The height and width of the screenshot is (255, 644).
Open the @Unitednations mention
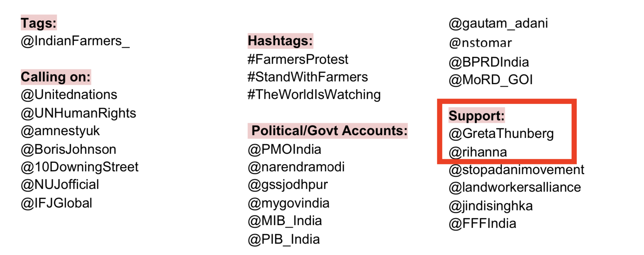point(69,95)
